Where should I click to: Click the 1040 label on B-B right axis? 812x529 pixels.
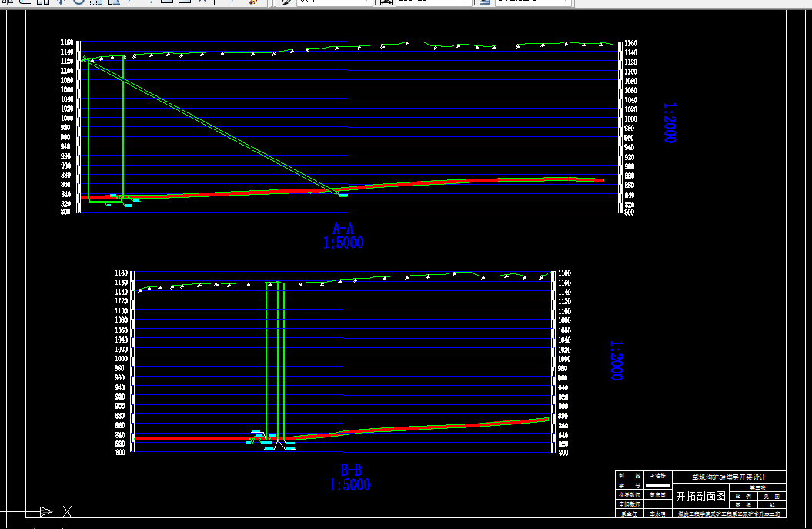pyautogui.click(x=564, y=340)
